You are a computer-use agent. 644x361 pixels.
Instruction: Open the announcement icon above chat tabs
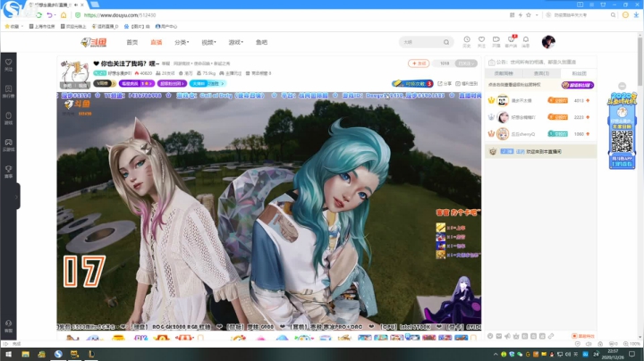[x=491, y=63]
